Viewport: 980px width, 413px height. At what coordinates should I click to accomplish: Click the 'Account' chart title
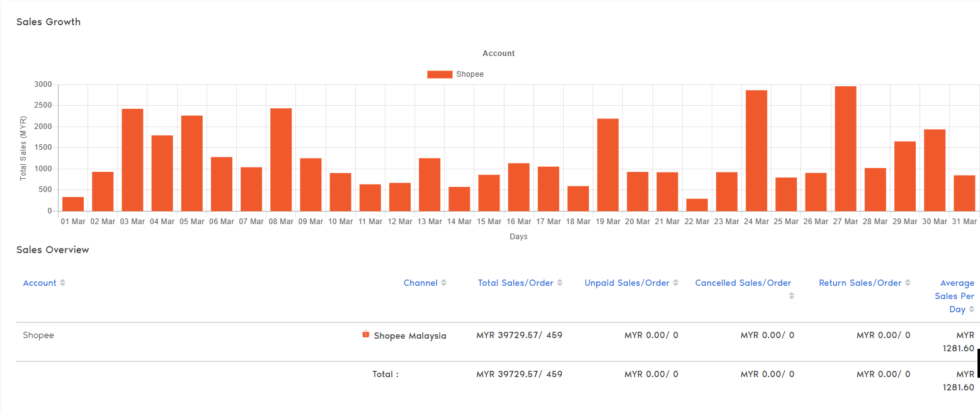click(x=499, y=54)
